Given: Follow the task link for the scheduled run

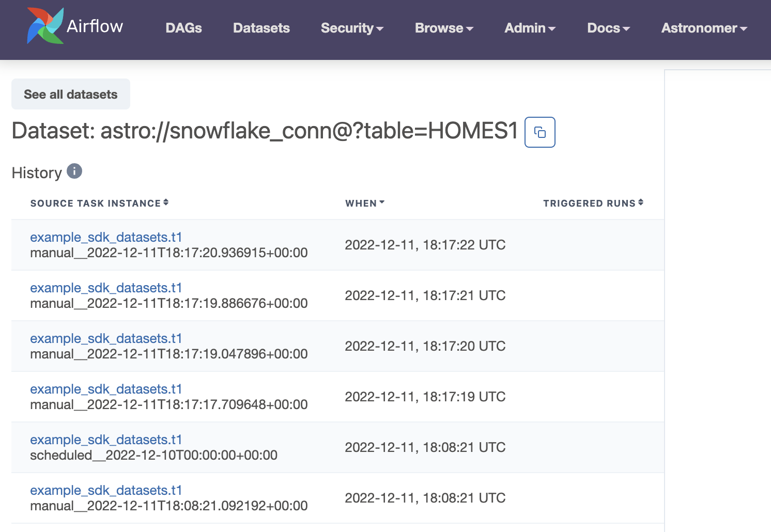Looking at the screenshot, I should [x=106, y=440].
